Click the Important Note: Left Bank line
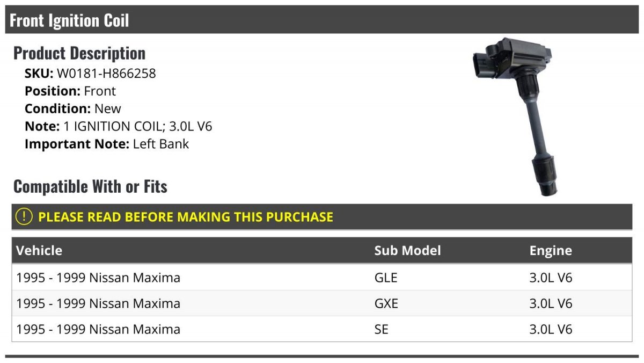This screenshot has height=363, width=644. point(107,144)
